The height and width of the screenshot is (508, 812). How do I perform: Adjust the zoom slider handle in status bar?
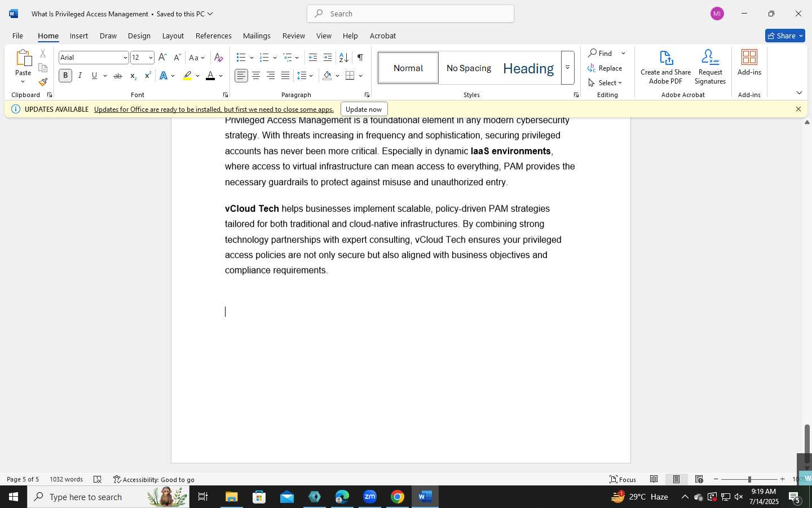pyautogui.click(x=749, y=479)
